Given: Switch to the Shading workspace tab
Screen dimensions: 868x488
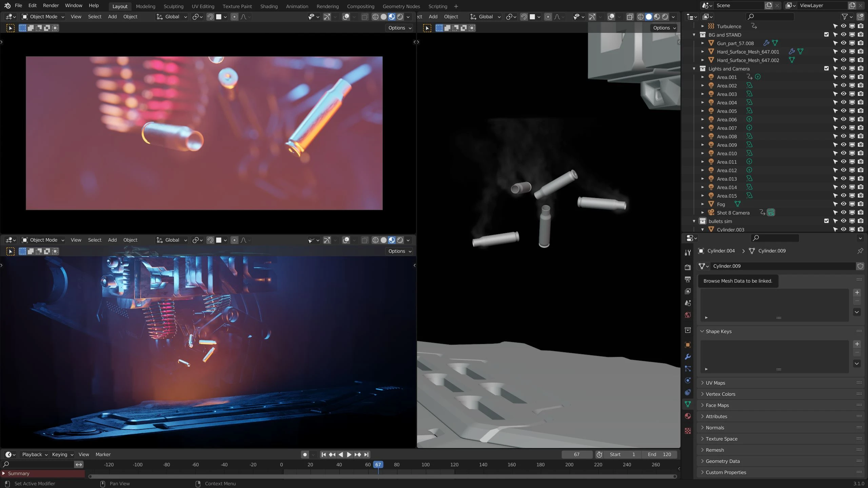Looking at the screenshot, I should click(268, 6).
